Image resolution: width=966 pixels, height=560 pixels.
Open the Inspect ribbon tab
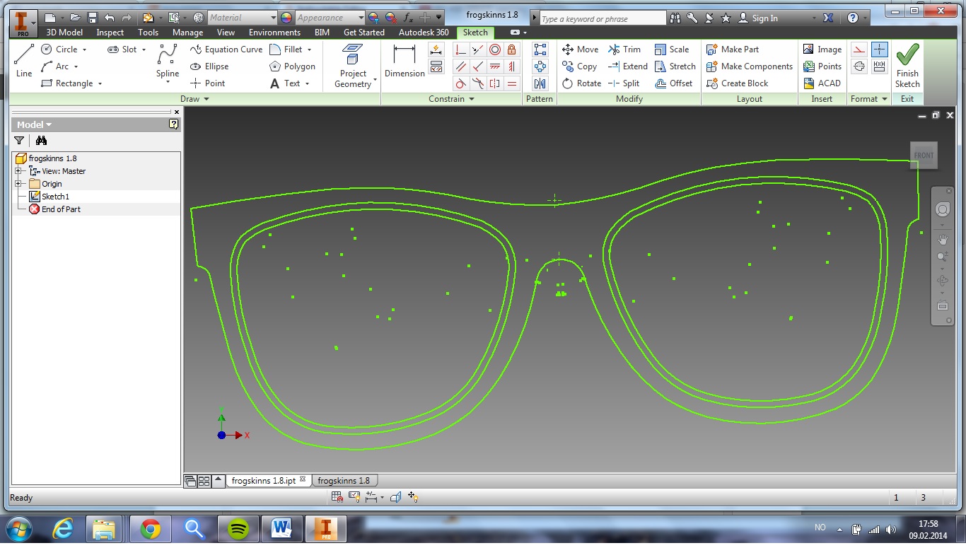(110, 33)
